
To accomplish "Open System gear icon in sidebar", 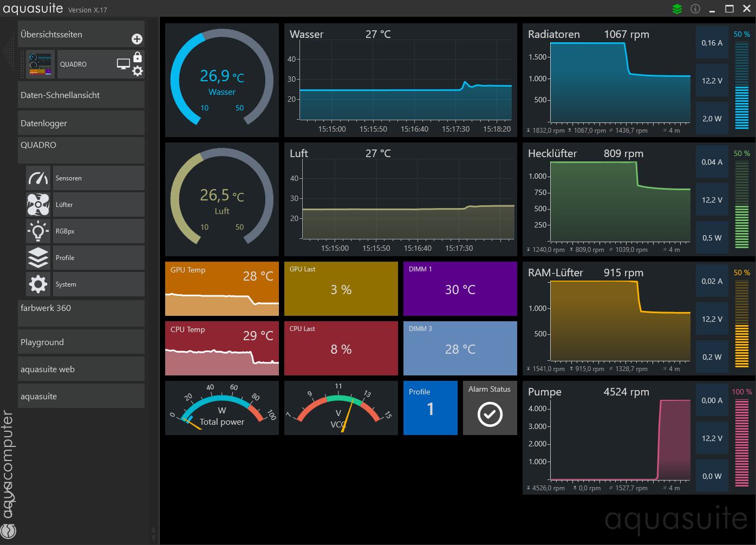I will point(38,284).
